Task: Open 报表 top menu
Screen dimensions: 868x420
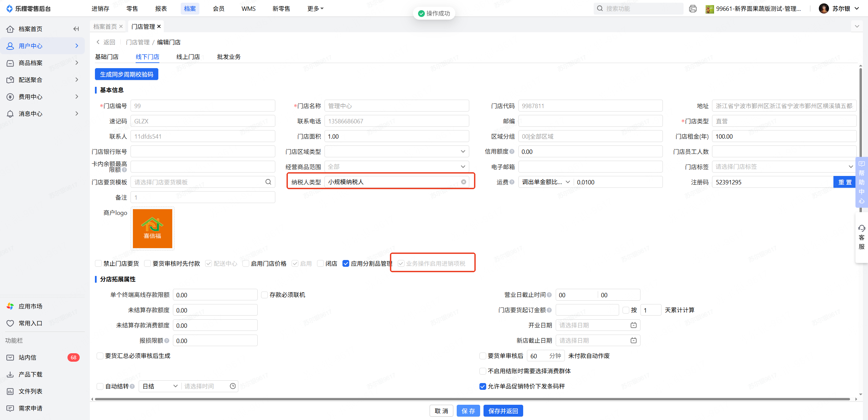Action: [161, 8]
